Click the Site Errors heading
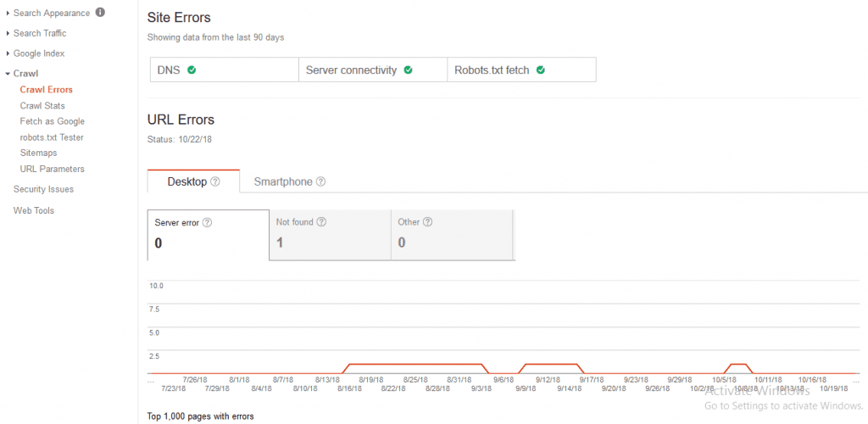Screen dimensions: 868x424 pyautogui.click(x=179, y=18)
